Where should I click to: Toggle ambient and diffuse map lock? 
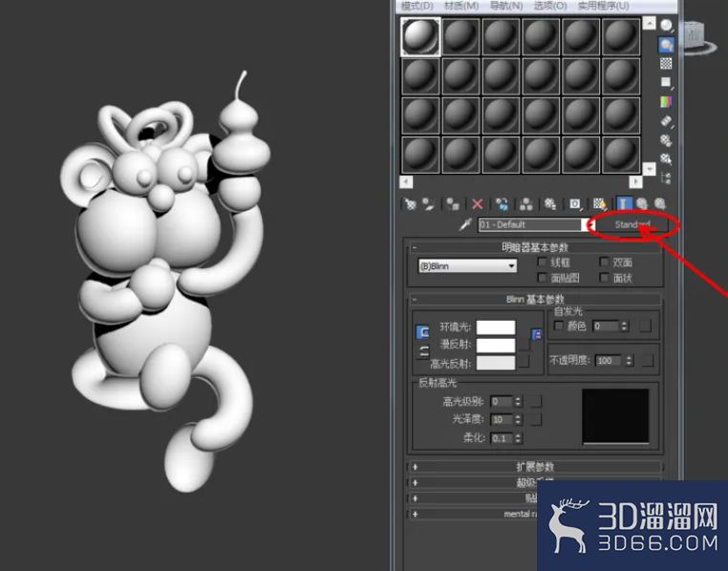click(537, 334)
